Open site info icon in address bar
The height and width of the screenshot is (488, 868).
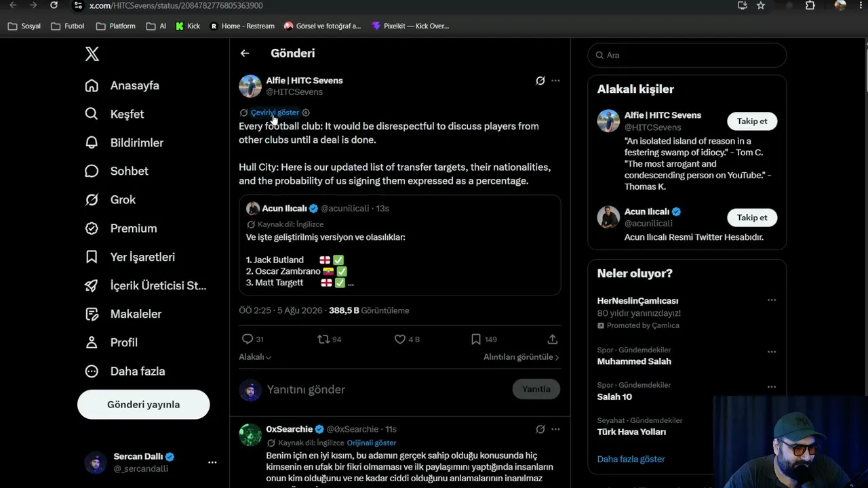coord(78,5)
